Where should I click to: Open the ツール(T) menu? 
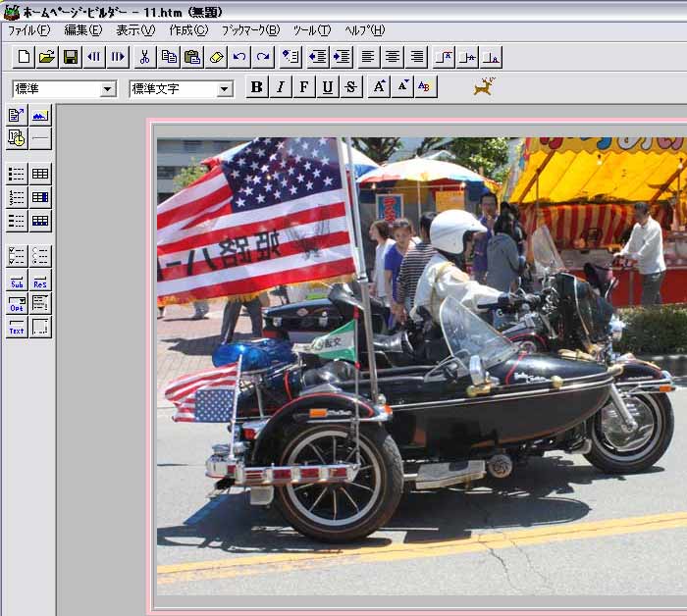point(311,30)
